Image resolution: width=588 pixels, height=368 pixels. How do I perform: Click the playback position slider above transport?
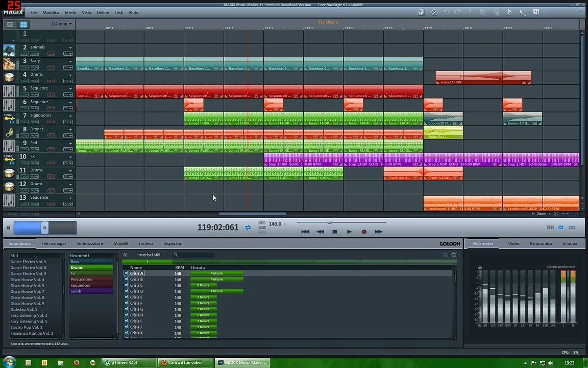(341, 223)
